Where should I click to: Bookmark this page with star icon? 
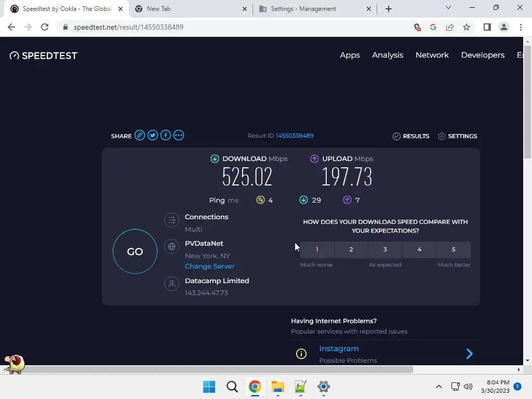pos(467,27)
